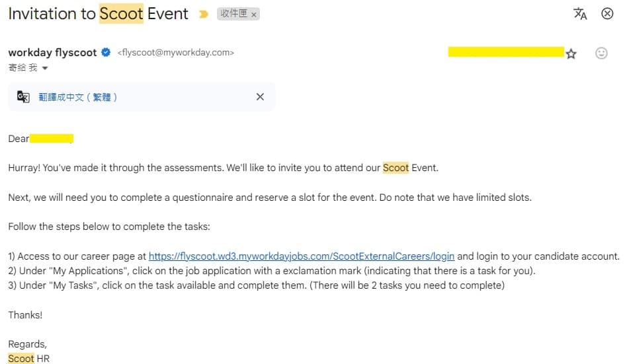Star this email from workday flyscoot
This screenshot has height=364, width=625.
(571, 54)
